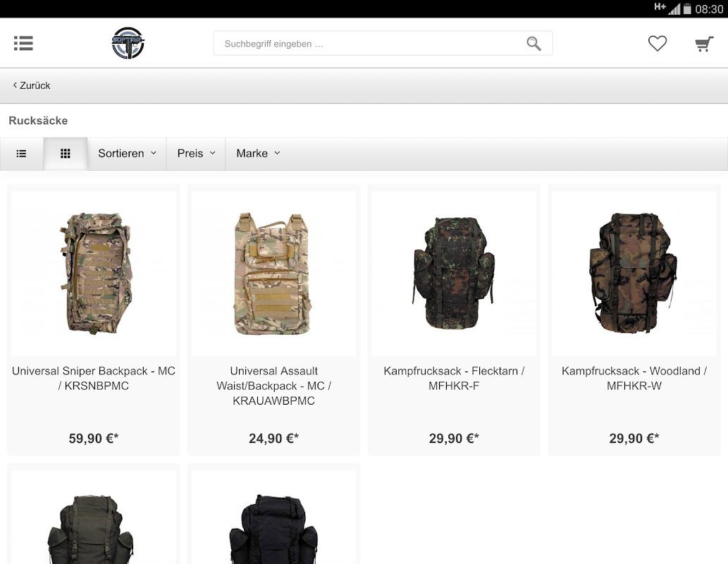Tap the Softair shop logo

pyautogui.click(x=128, y=43)
